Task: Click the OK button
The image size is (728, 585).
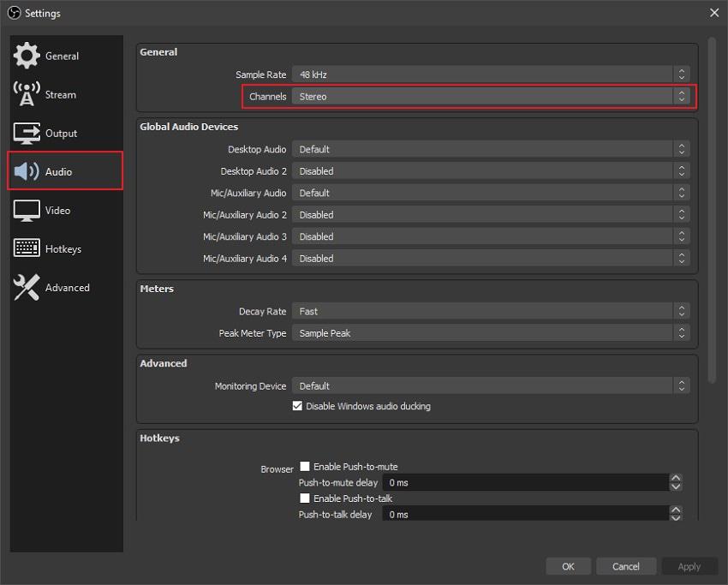Action: (x=568, y=566)
